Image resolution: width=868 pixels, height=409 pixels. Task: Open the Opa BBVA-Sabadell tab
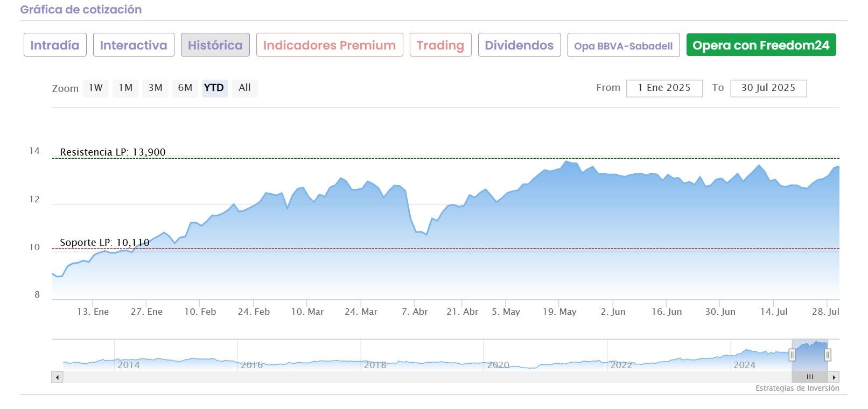[623, 46]
